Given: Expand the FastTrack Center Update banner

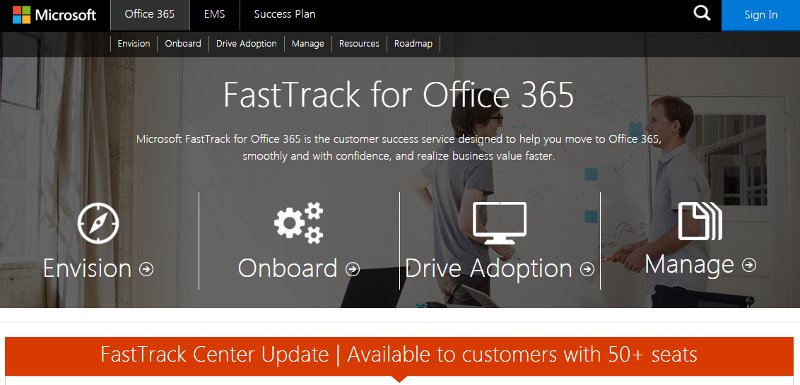Looking at the screenshot, I should coord(401,355).
